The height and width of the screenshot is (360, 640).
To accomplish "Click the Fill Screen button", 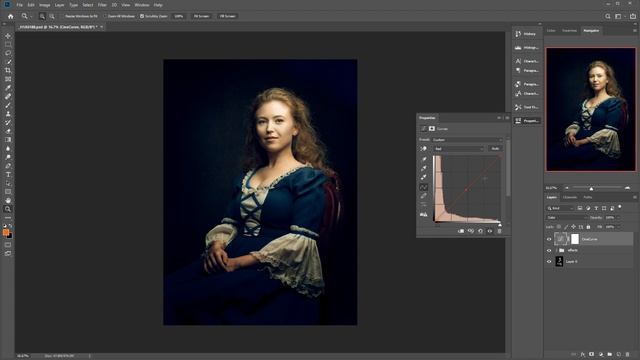I will (x=227, y=16).
